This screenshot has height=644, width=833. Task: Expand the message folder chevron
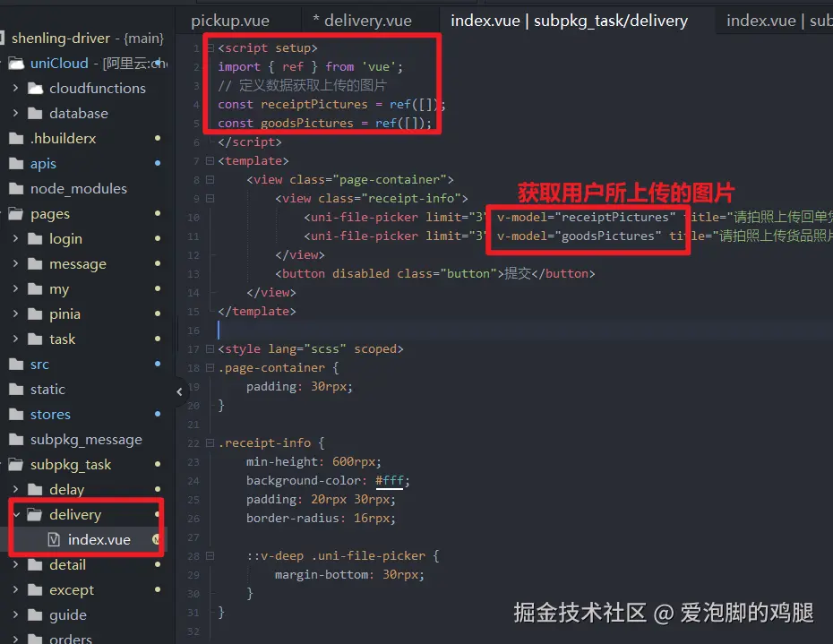(x=15, y=263)
